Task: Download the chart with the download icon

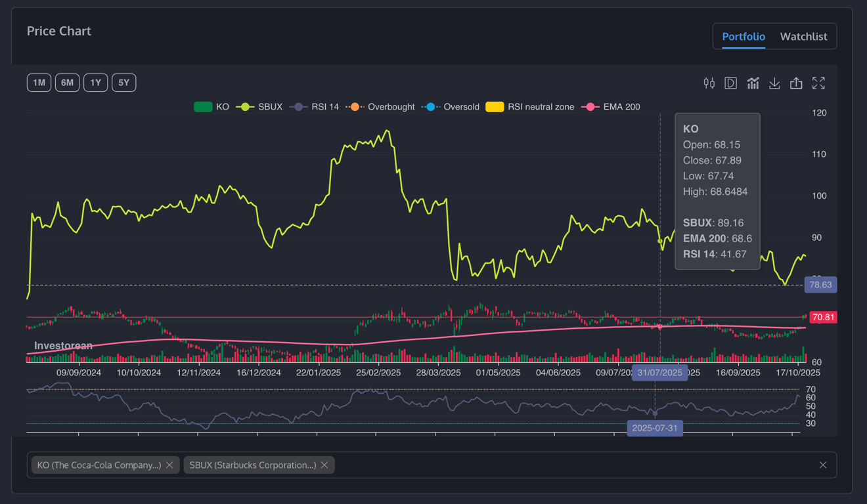Action: point(774,83)
